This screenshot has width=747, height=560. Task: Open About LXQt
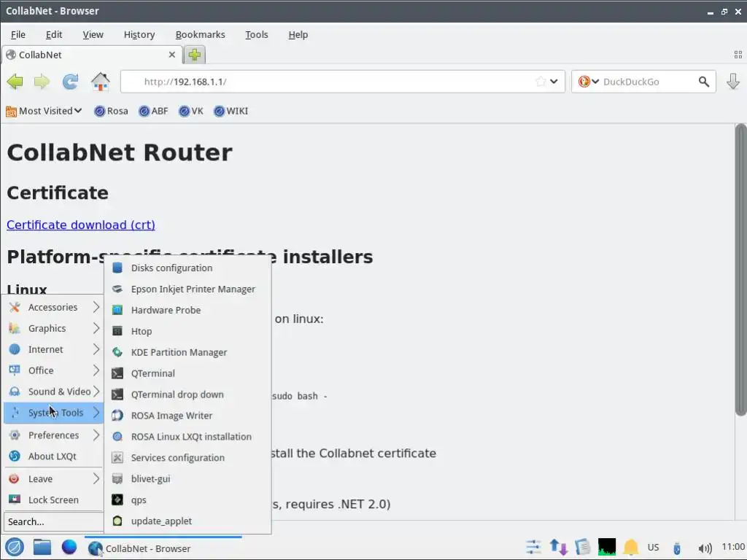(53, 456)
